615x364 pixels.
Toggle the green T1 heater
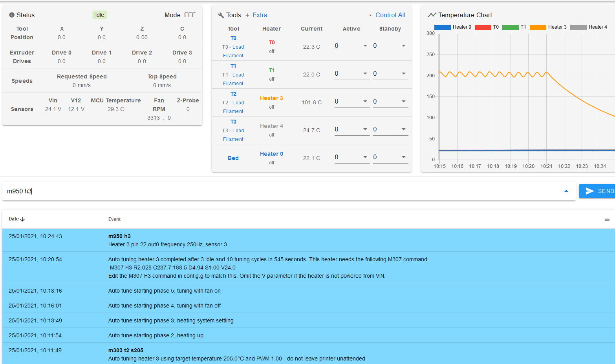tap(272, 70)
